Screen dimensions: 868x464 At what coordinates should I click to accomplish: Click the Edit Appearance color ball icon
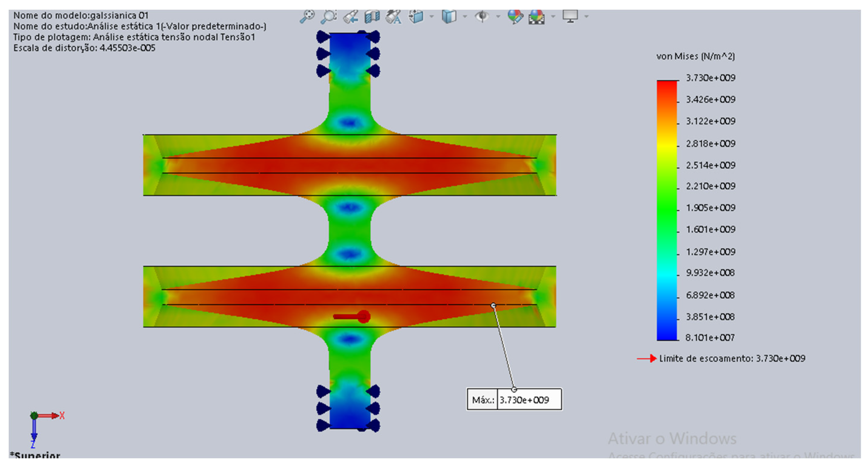[515, 16]
